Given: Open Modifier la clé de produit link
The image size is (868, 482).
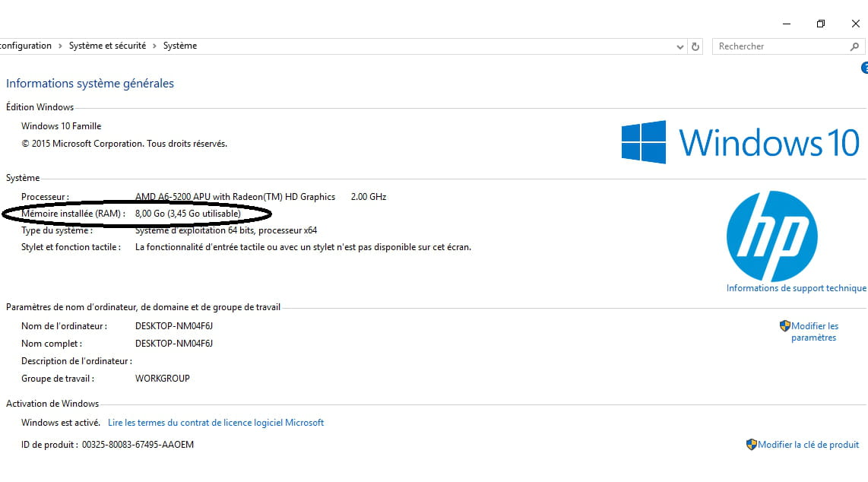Looking at the screenshot, I should pos(808,445).
